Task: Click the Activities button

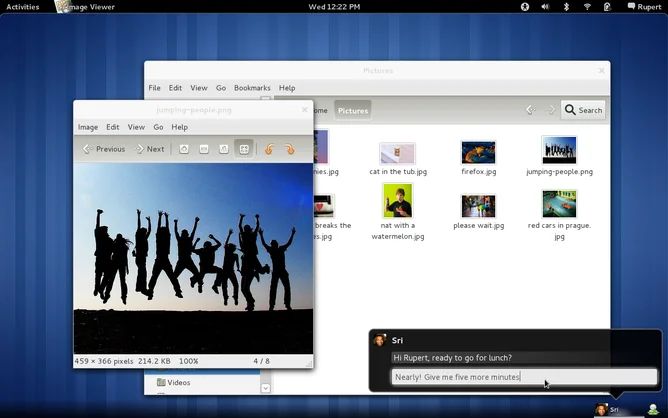Action: [23, 7]
